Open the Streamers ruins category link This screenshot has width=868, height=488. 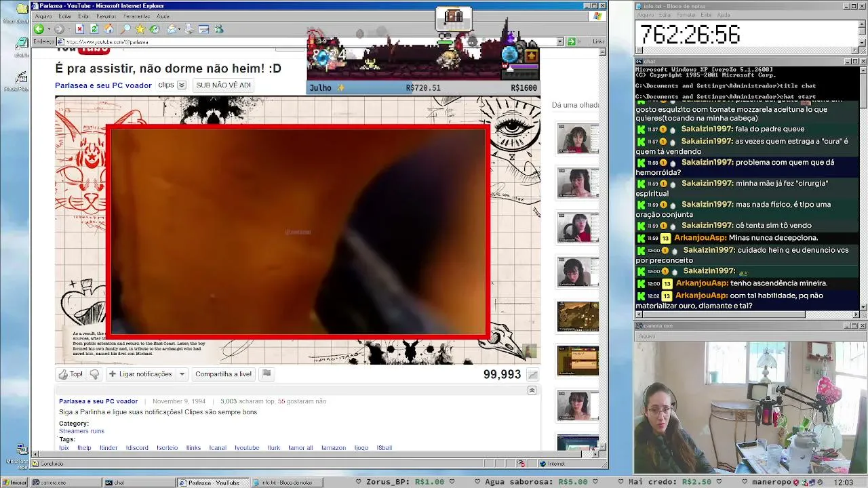point(81,431)
